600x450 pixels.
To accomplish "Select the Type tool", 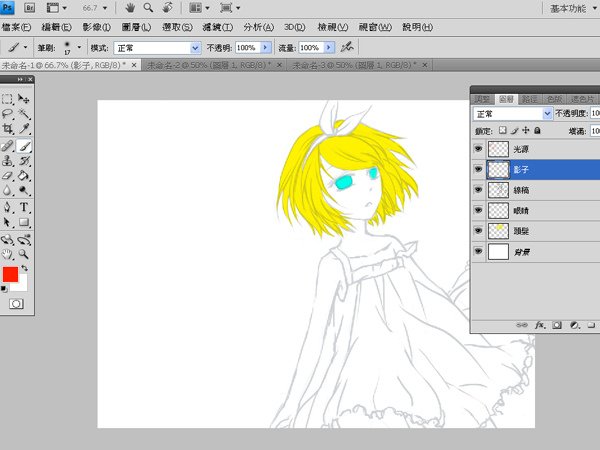I will [24, 207].
